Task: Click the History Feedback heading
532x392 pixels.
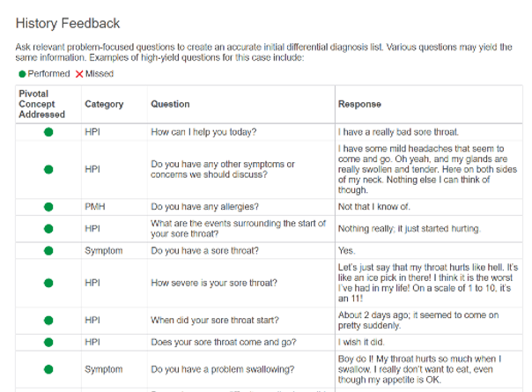Action: tap(68, 24)
